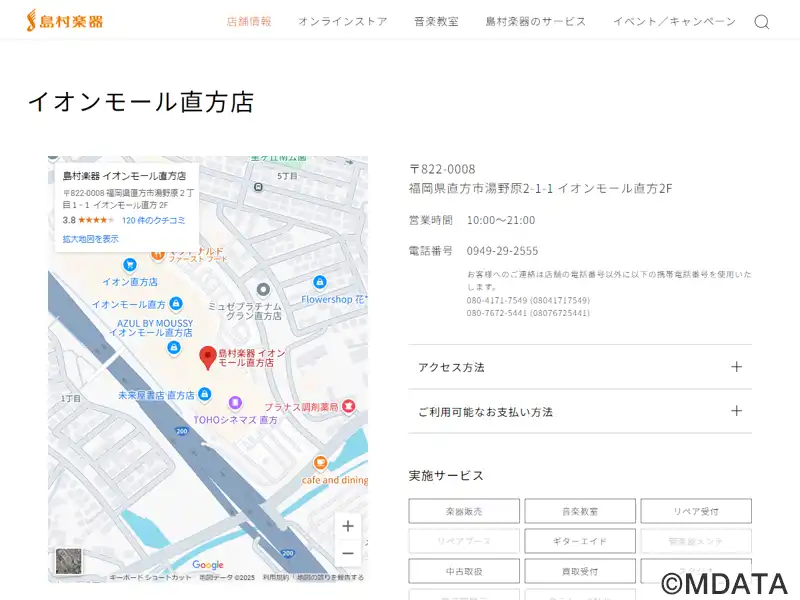Click the postal code 〒822-0008 text
Viewport: 800px width, 600px height.
[442, 169]
